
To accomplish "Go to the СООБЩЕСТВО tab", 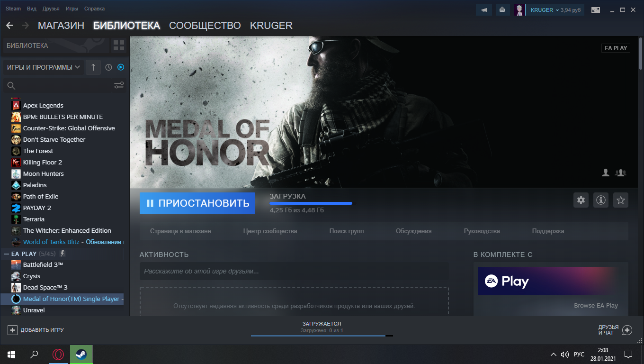I will 205,26.
